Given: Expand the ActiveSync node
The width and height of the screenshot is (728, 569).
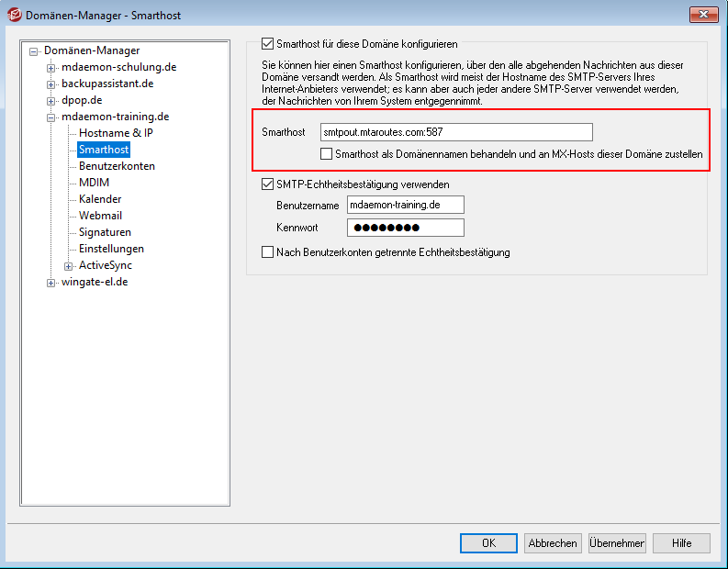Looking at the screenshot, I should (68, 266).
